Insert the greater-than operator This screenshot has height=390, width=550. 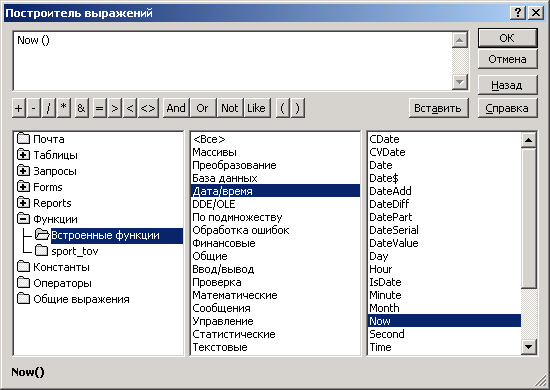(115, 108)
